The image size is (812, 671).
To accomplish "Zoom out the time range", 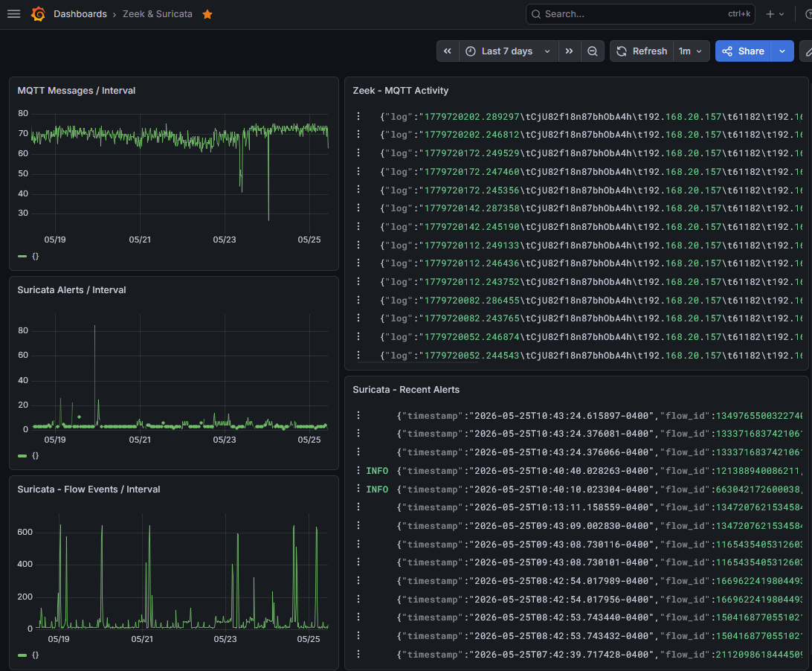I will [x=593, y=51].
